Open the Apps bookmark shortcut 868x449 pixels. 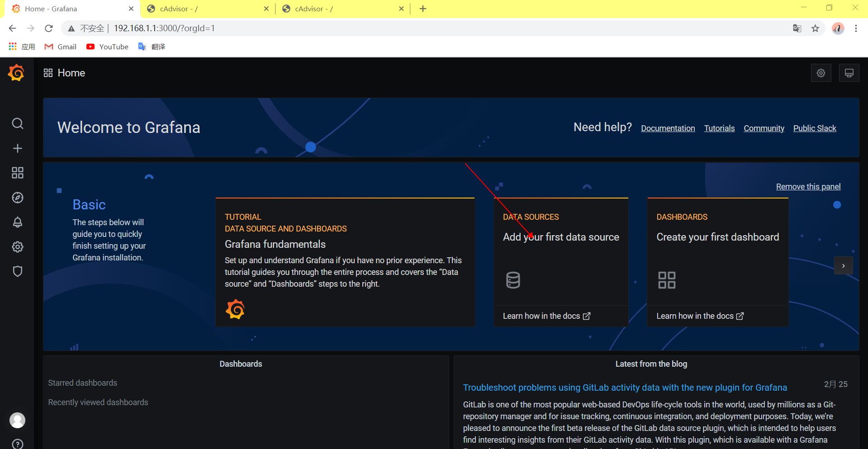tap(22, 47)
